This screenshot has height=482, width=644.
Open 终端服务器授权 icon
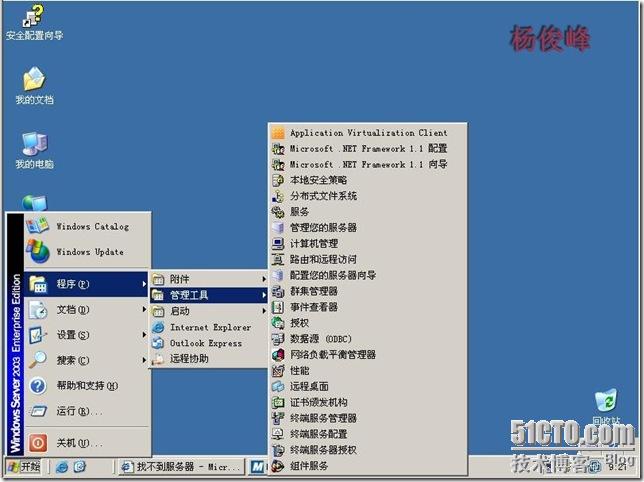click(x=278, y=450)
